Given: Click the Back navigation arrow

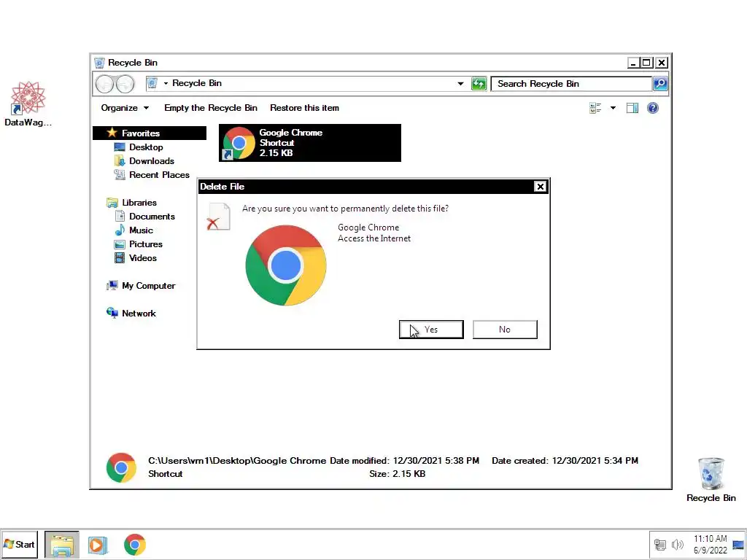Looking at the screenshot, I should pyautogui.click(x=104, y=85).
